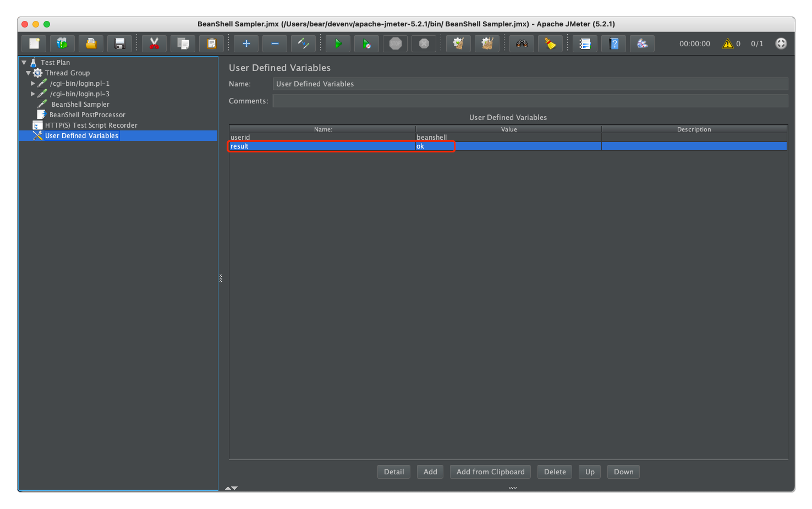
Task: Select the beanshell value cell
Action: pos(508,138)
